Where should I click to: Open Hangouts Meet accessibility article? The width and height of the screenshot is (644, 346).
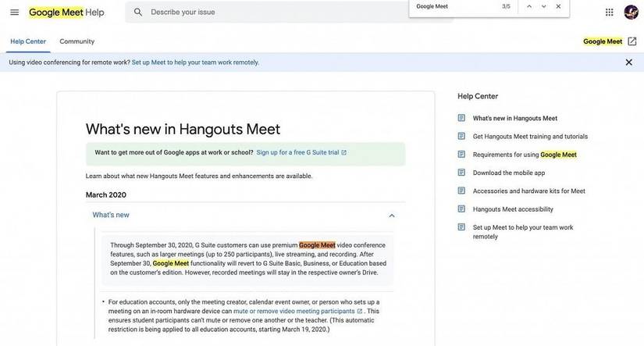click(x=513, y=209)
